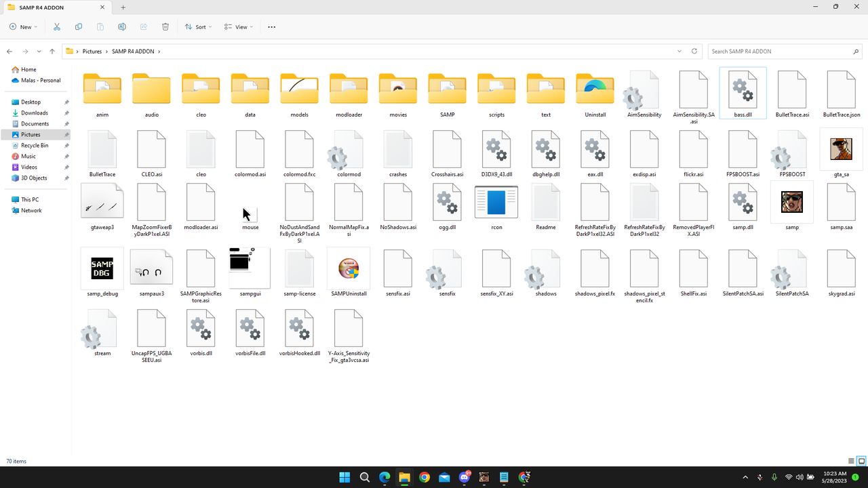The width and height of the screenshot is (868, 488).
Task: Click the Paste icon in toolbar
Action: pyautogui.click(x=100, y=27)
